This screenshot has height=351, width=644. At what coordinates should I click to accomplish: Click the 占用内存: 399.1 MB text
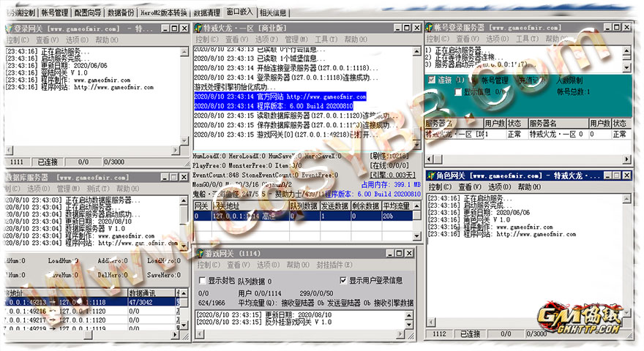391,185
